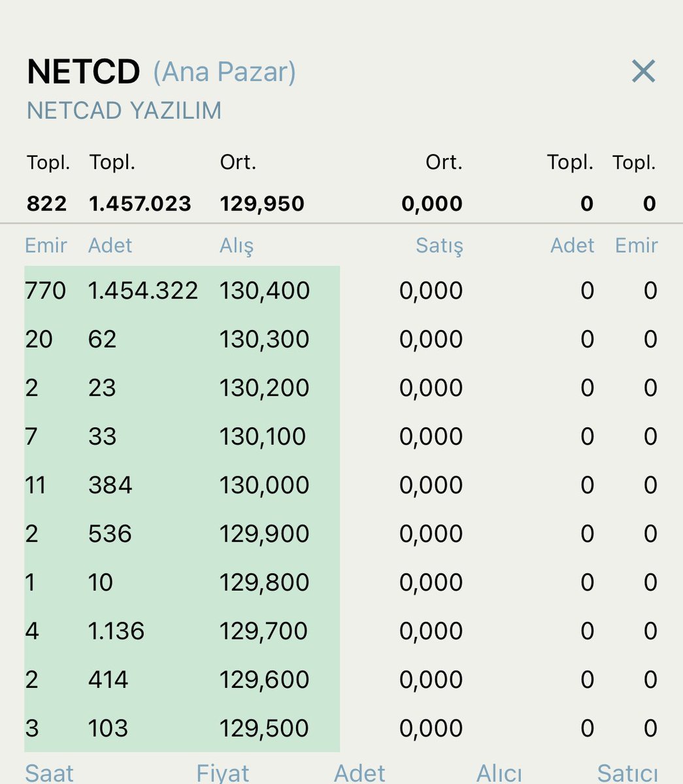The height and width of the screenshot is (784, 683).
Task: Sort by the Emir column header
Action: click(45, 245)
